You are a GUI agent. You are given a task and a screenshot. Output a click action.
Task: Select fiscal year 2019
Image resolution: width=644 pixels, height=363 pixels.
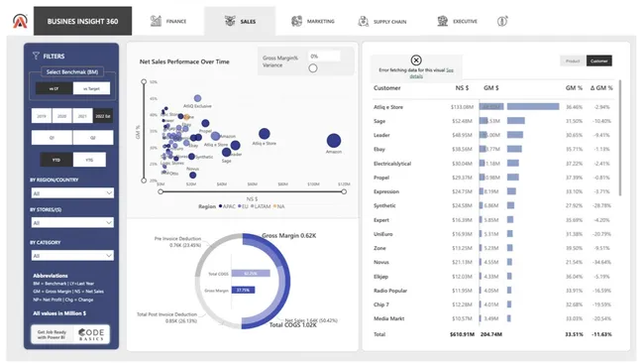tap(42, 116)
